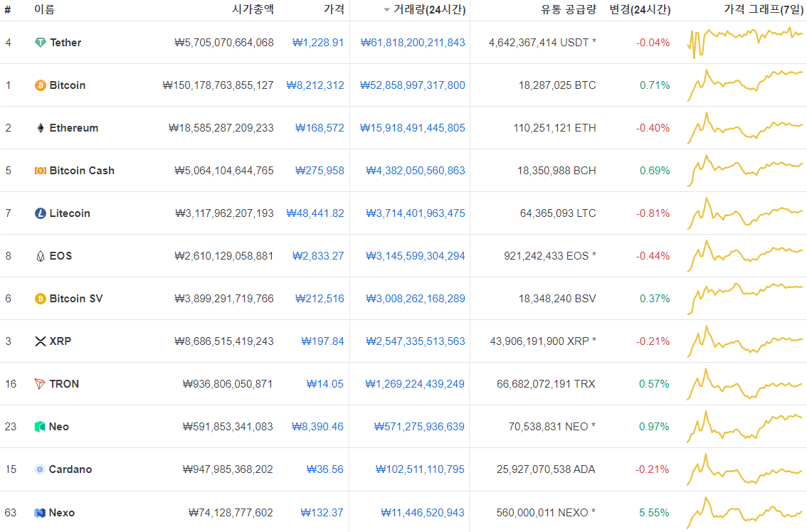Open the Ethereum coin name link
The width and height of the screenshot is (807, 532).
(73, 128)
